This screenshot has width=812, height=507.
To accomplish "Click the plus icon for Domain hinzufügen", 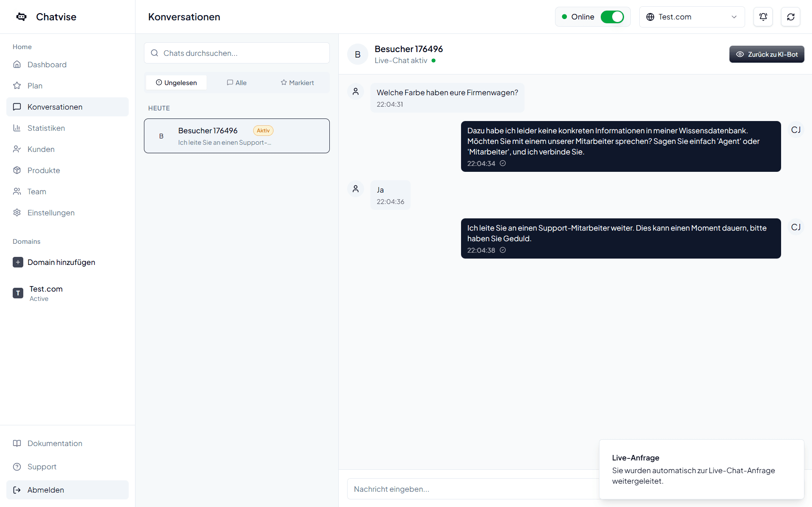I will click(x=18, y=262).
